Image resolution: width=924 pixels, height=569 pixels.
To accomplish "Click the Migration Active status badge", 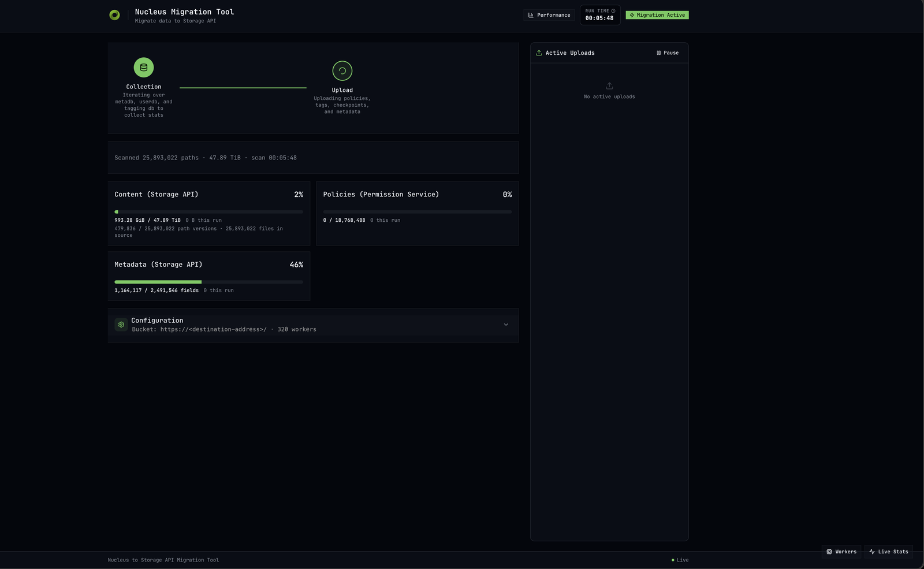I will (x=657, y=15).
